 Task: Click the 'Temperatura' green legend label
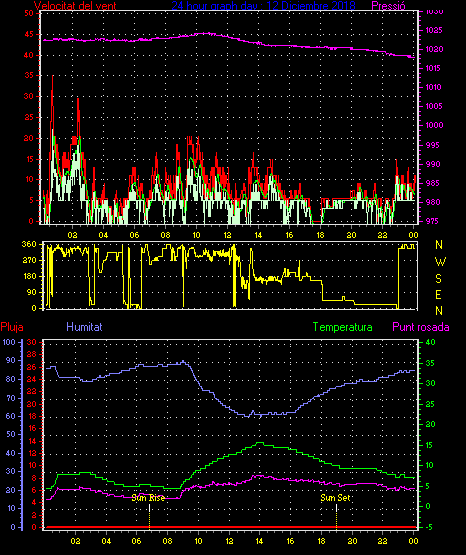(x=343, y=327)
